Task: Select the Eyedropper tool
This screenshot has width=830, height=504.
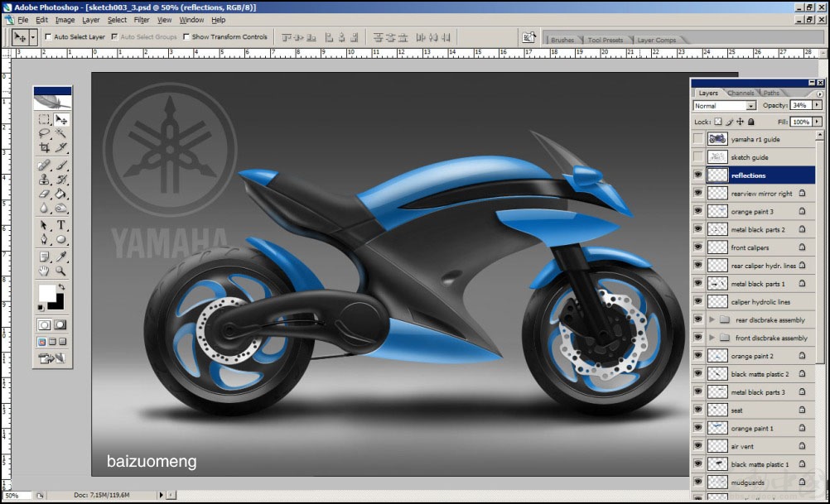Action: pyautogui.click(x=60, y=257)
